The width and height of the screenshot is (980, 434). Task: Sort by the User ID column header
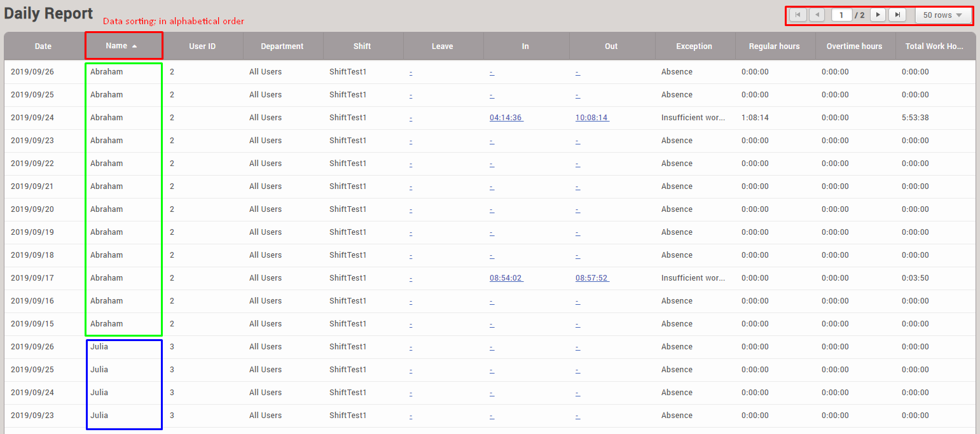(202, 46)
